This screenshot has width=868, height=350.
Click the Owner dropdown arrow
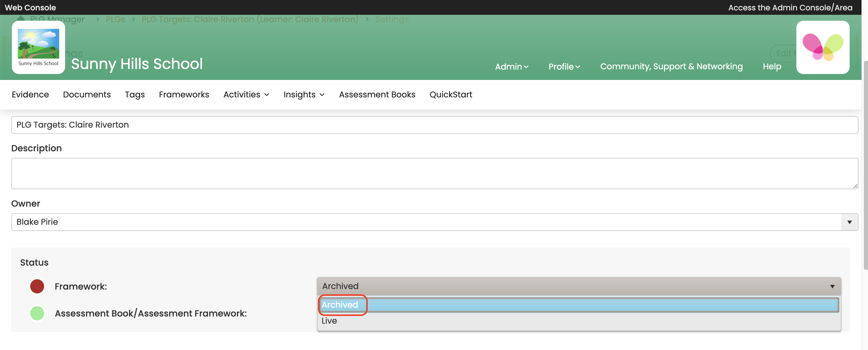click(849, 222)
